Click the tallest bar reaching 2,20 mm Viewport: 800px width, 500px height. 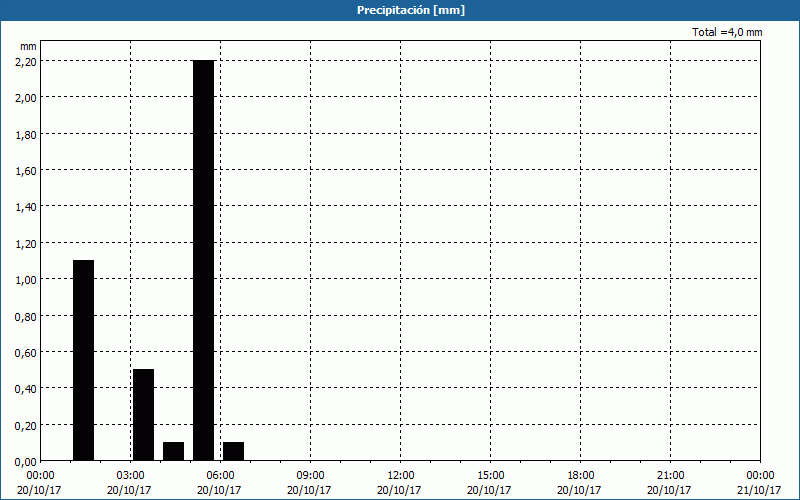(204, 260)
